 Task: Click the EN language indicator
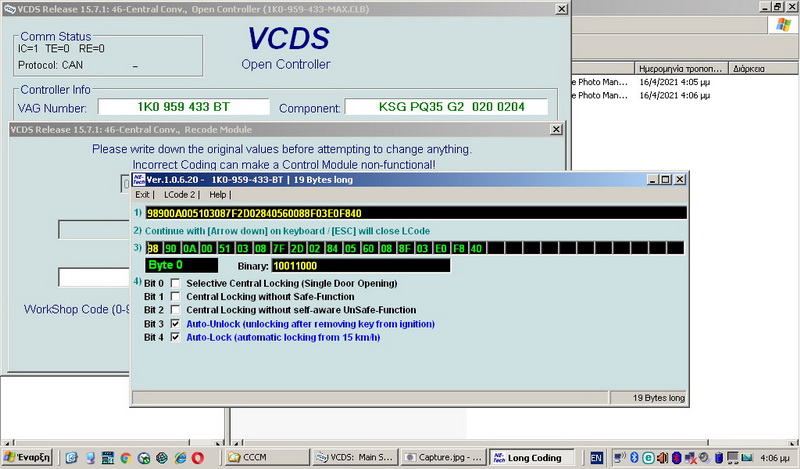(596, 458)
